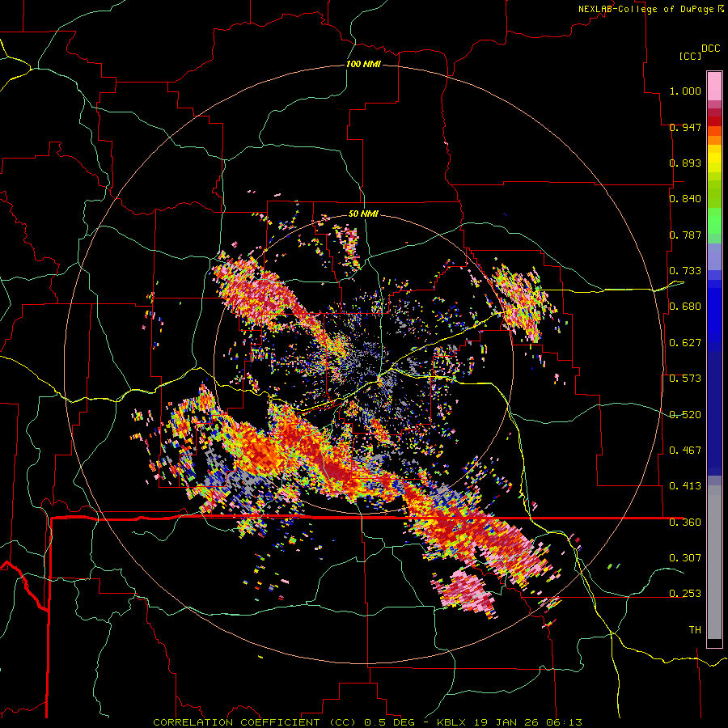
Task: Click the 0.893 scale value
Action: click(x=685, y=163)
